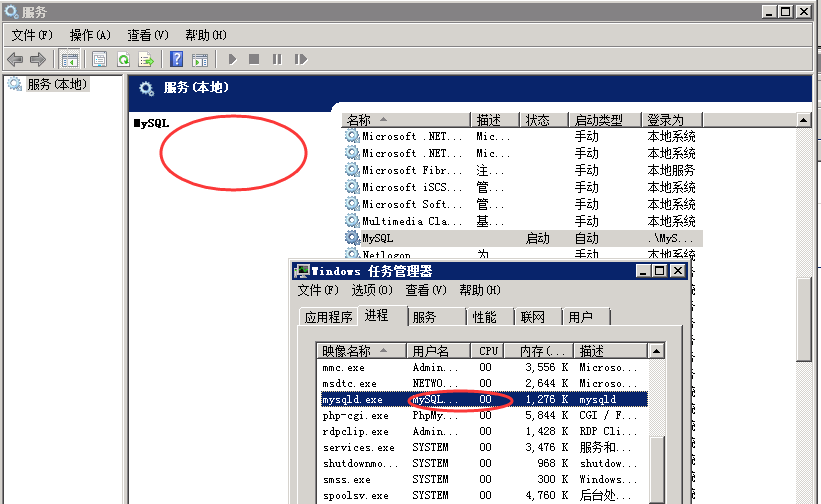821x504 pixels.
Task: Select the msdtc.exe process row
Action: (483, 383)
